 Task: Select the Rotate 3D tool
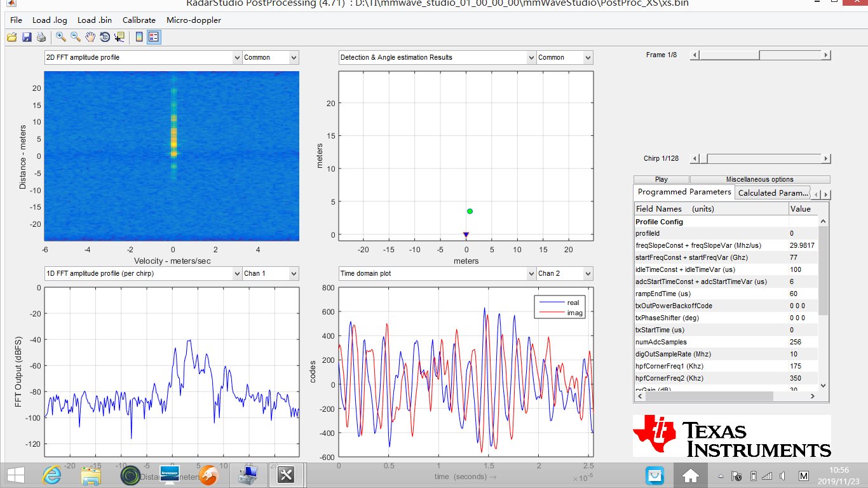pos(104,37)
